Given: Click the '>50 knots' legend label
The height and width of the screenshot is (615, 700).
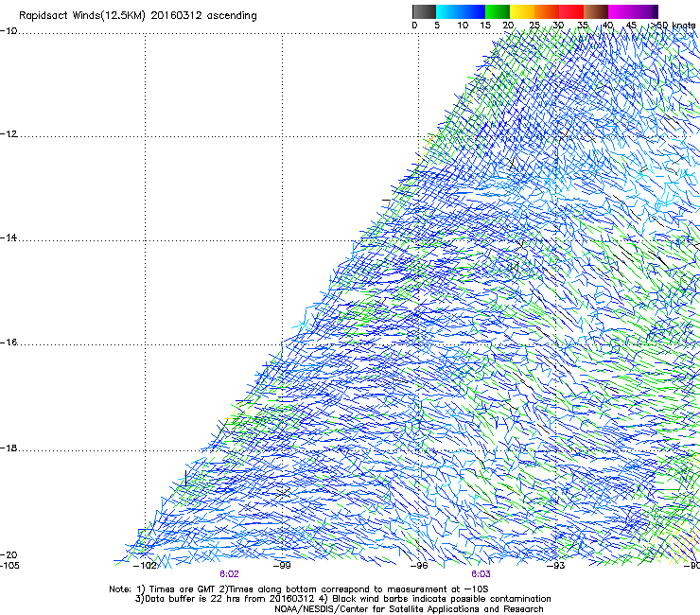Looking at the screenshot, I should coord(673,26).
